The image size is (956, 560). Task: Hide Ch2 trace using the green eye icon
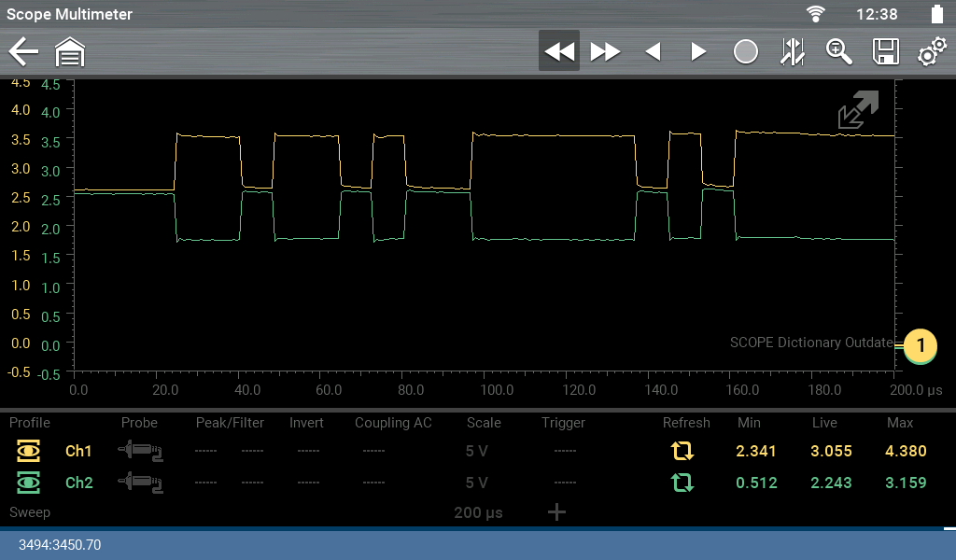tap(29, 483)
